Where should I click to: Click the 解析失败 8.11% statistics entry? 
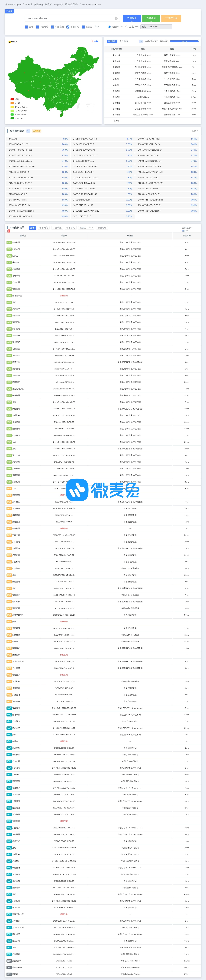click(x=38, y=139)
